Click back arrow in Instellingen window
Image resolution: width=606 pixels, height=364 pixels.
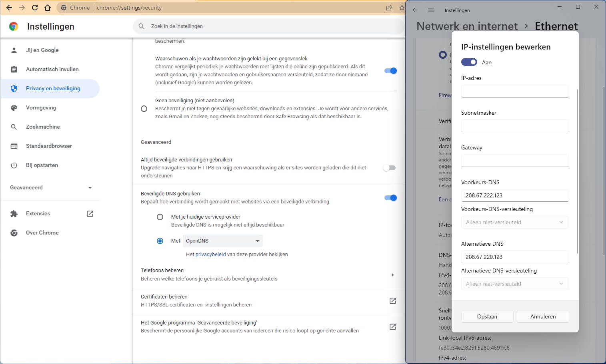coord(415,10)
